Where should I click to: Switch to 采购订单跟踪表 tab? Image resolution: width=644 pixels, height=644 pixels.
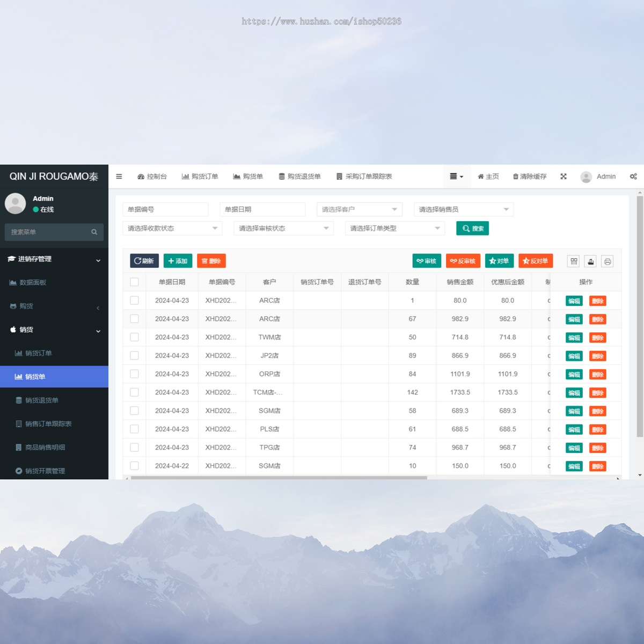point(364,177)
